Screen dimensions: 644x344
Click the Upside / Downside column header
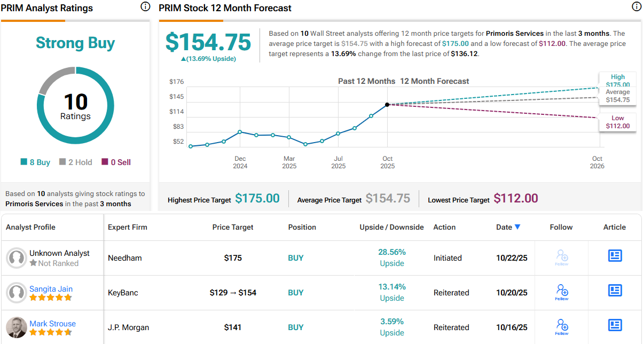pyautogui.click(x=391, y=227)
